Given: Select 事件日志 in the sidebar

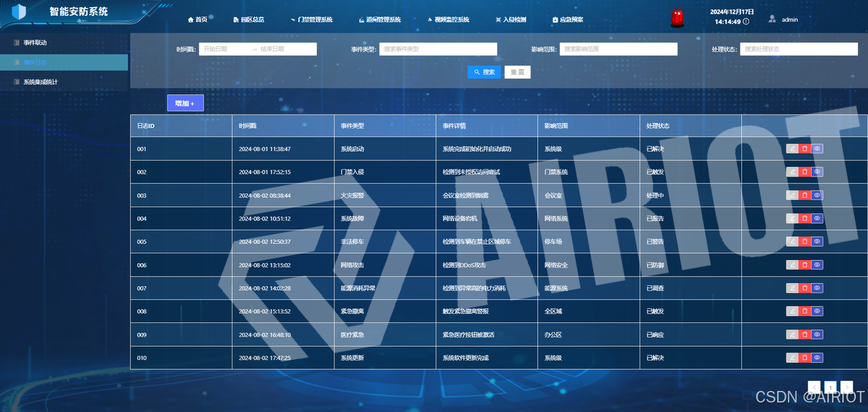Looking at the screenshot, I should coord(64,62).
